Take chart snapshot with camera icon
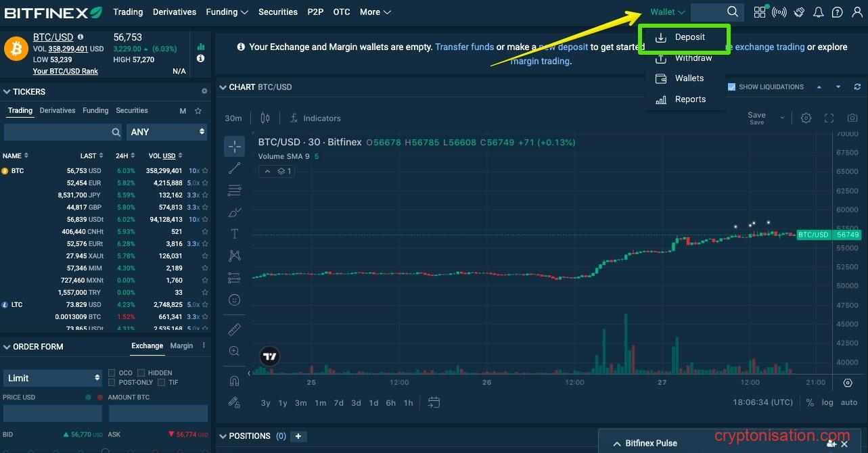The width and height of the screenshot is (868, 453). (x=852, y=118)
